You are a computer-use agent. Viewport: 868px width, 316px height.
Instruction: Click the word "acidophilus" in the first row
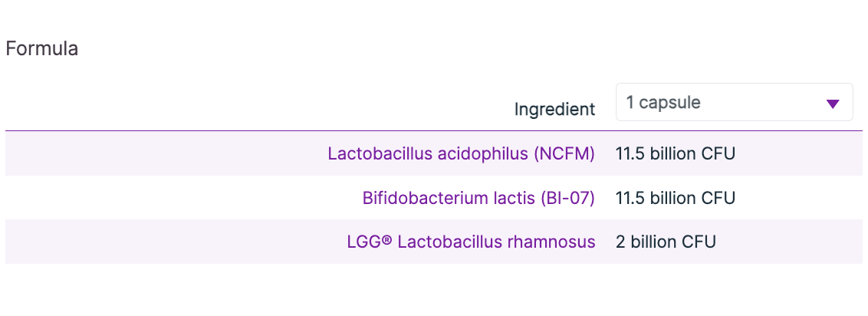click(482, 153)
